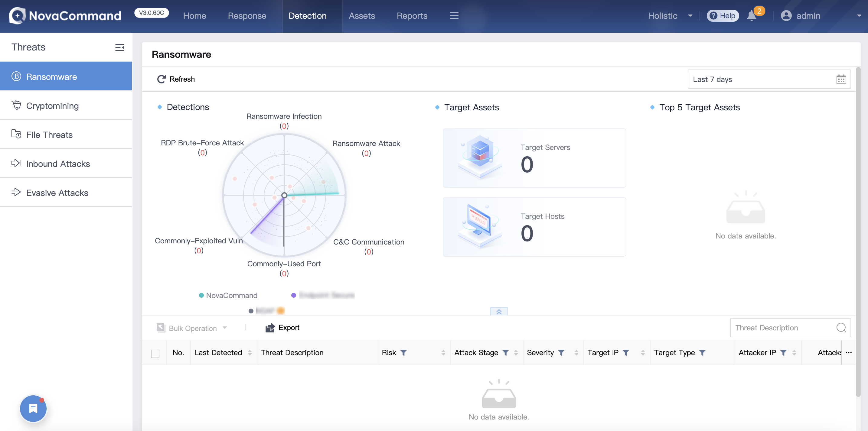Collapse the charts panel with chevron

[499, 312]
